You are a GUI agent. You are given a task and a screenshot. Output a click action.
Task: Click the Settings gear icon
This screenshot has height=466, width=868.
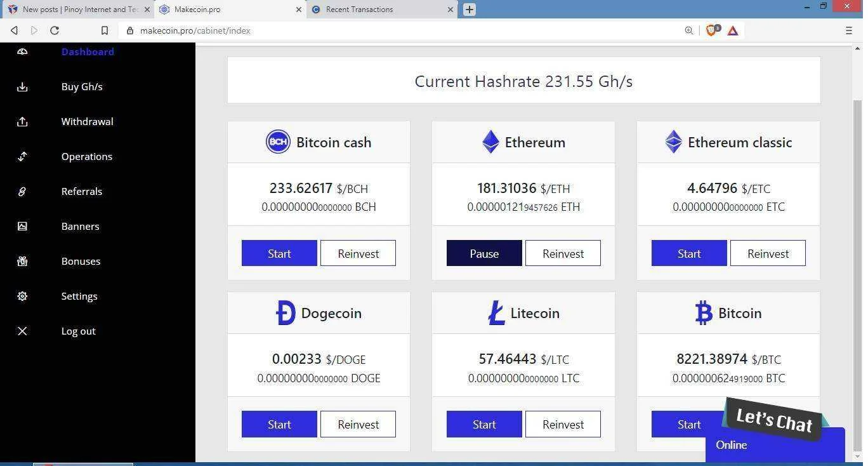point(22,296)
